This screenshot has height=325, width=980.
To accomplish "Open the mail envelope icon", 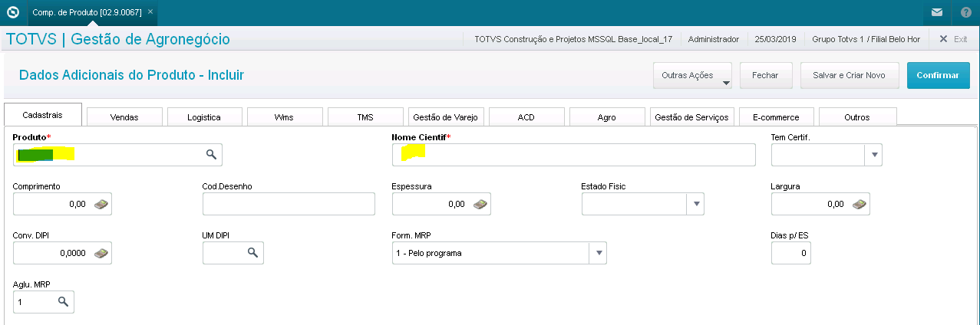I will coord(937,12).
